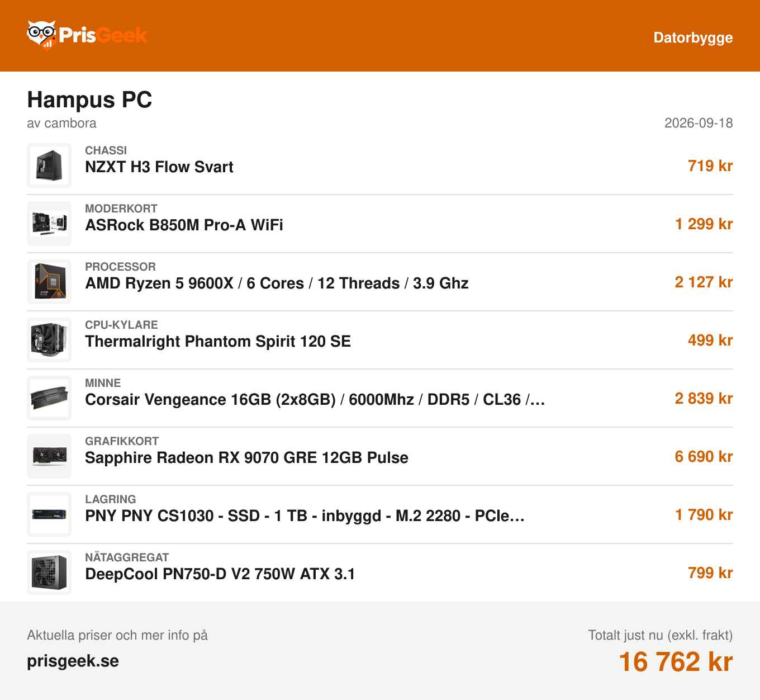Open the ASRock B850M motherboard thumbnail
Image resolution: width=760 pixels, height=700 pixels.
pos(49,224)
